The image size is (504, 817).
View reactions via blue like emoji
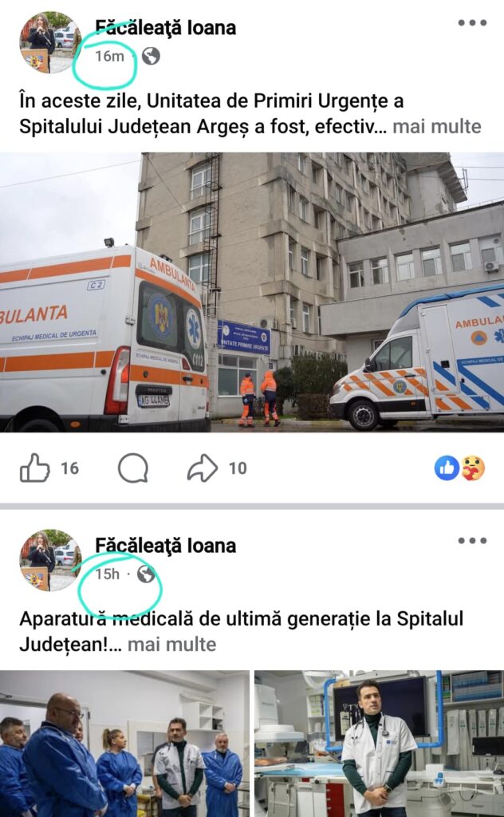(x=447, y=468)
